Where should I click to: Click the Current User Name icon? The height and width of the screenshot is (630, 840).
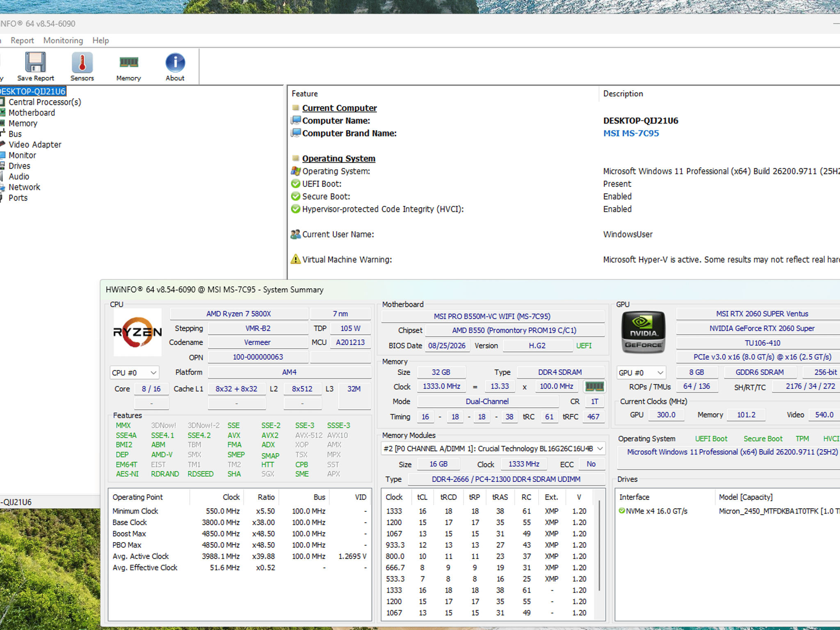[x=295, y=234]
